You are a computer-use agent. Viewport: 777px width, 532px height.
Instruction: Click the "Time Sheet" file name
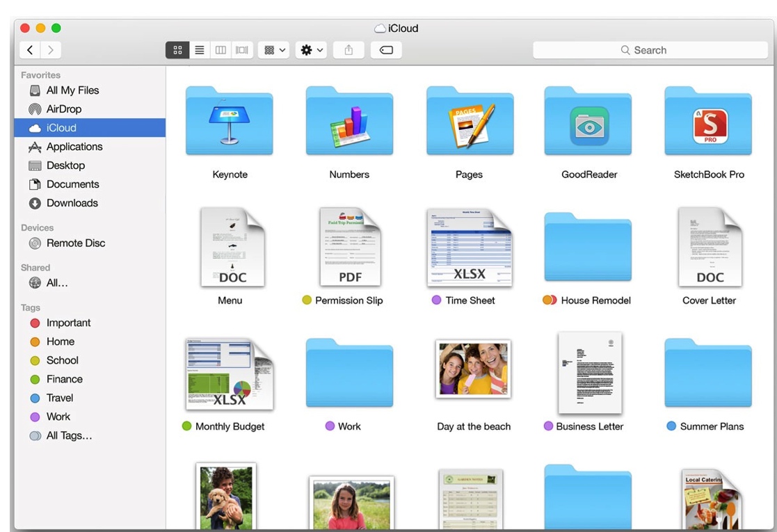coord(470,300)
